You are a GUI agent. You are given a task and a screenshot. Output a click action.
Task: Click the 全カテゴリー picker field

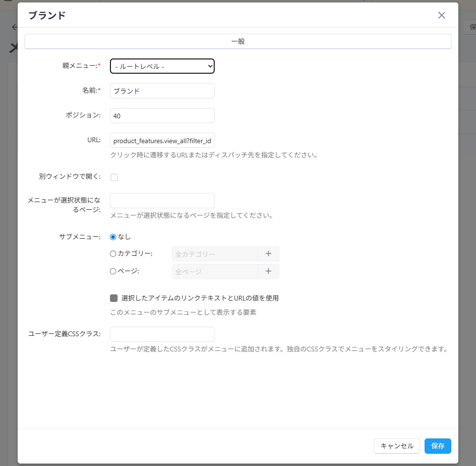click(x=214, y=254)
